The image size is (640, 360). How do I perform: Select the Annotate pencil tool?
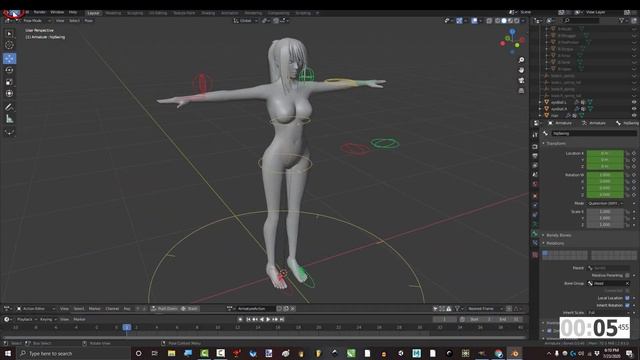click(x=9, y=107)
